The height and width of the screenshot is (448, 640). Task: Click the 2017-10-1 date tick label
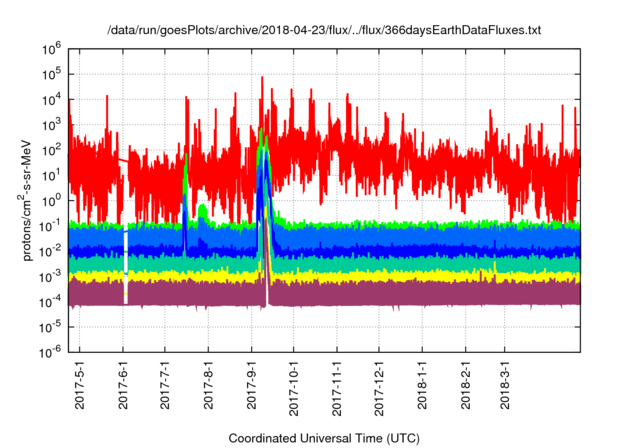point(294,388)
